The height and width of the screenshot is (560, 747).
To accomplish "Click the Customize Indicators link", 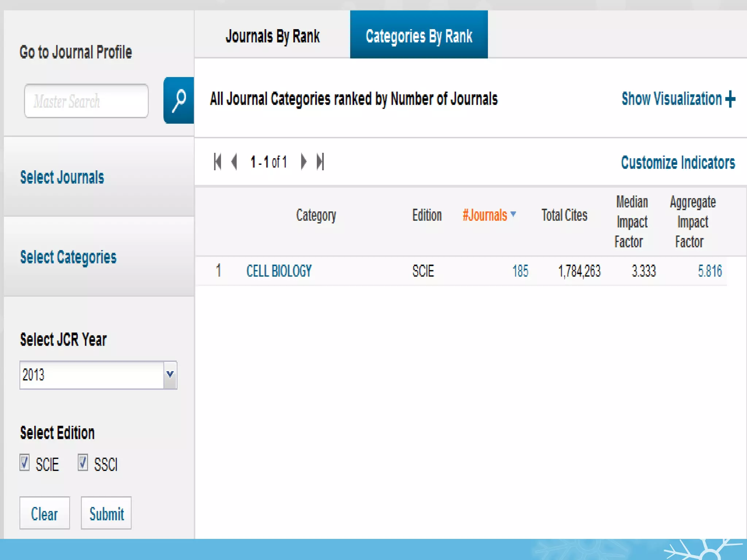I will click(x=678, y=163).
